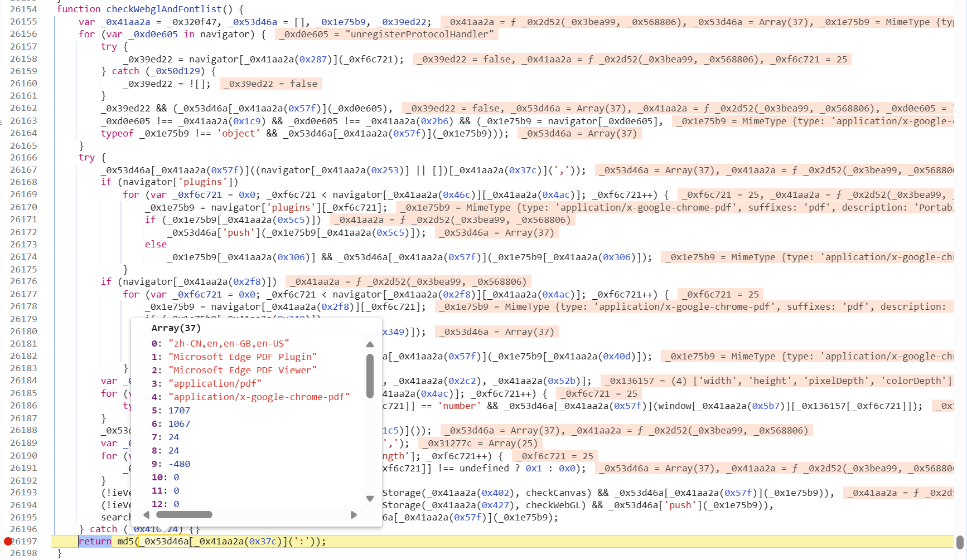This screenshot has width=967, height=560.
Task: Click inline hint _0x31277c = Array(25)
Action: point(480,444)
